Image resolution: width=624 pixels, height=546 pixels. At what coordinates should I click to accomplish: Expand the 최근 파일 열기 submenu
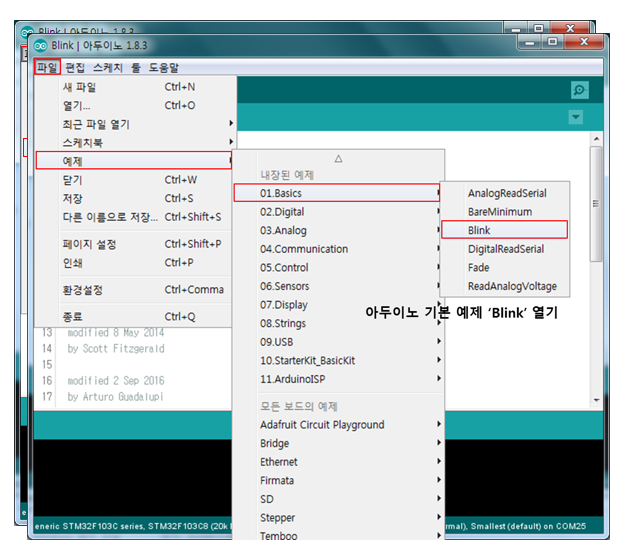(x=134, y=124)
